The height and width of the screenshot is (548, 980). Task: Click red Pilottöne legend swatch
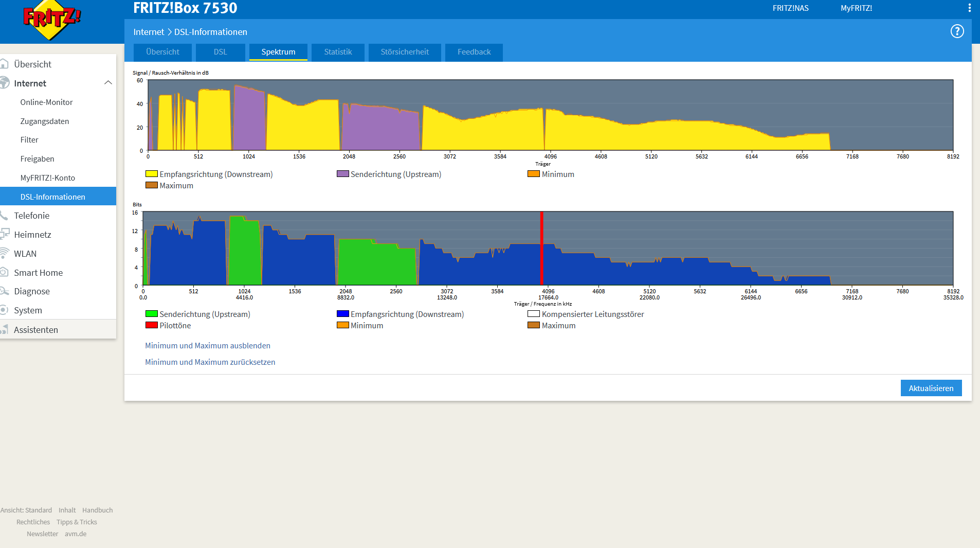point(152,325)
